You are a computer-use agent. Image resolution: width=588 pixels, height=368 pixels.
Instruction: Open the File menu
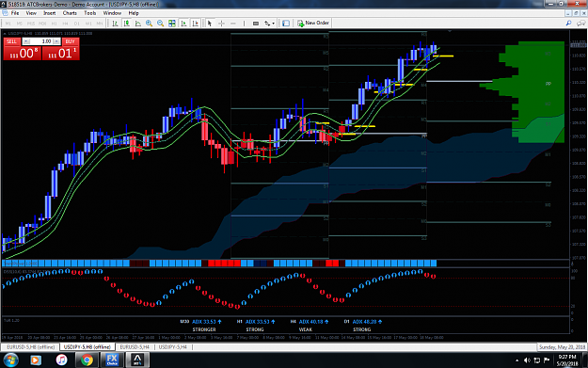click(x=15, y=13)
